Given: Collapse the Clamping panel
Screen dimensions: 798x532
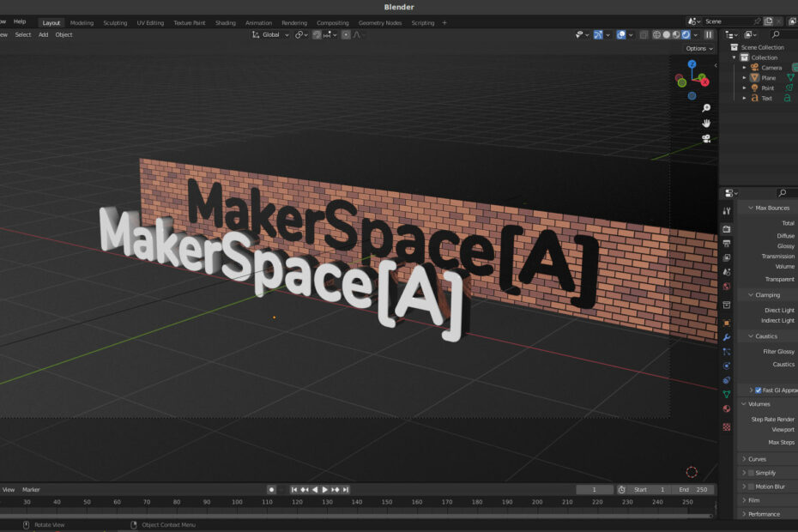Looking at the screenshot, I should (751, 295).
